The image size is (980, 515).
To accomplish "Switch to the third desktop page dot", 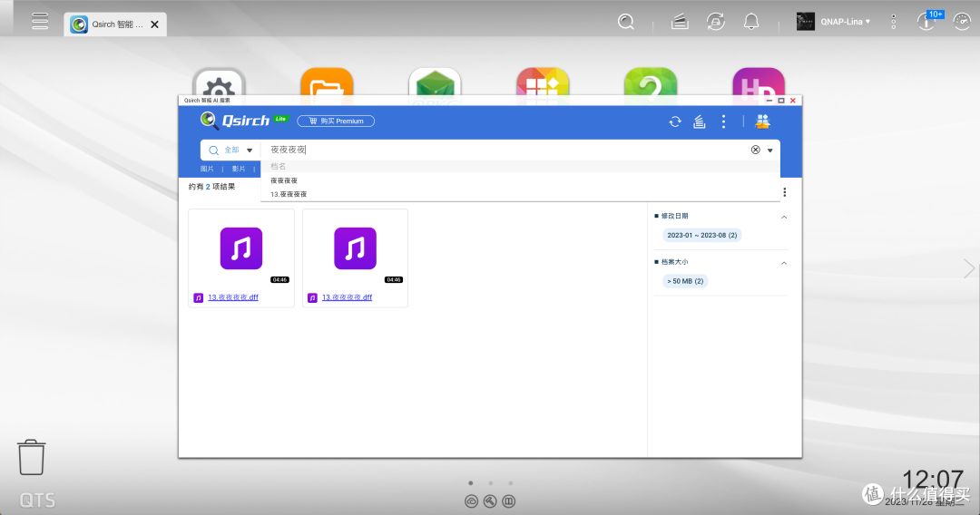I will click(x=511, y=483).
